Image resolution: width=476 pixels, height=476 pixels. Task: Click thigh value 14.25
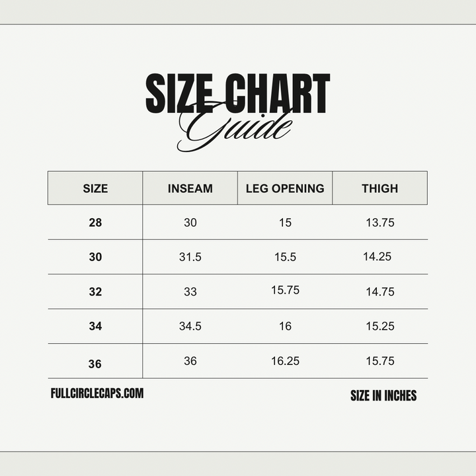click(377, 257)
